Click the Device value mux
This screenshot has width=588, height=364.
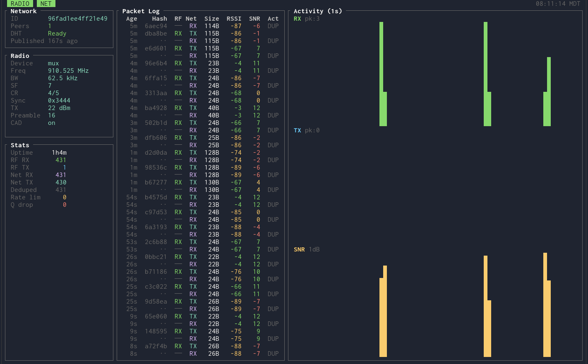(x=53, y=63)
